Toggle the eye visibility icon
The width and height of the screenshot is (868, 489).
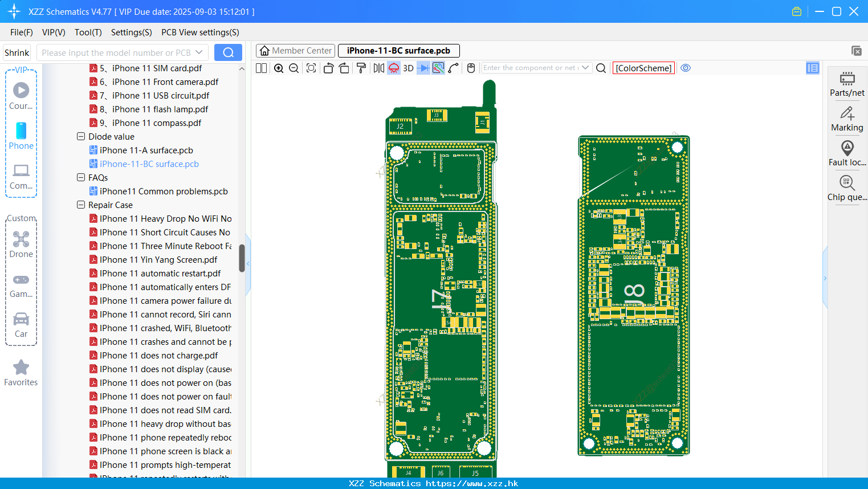tap(686, 68)
